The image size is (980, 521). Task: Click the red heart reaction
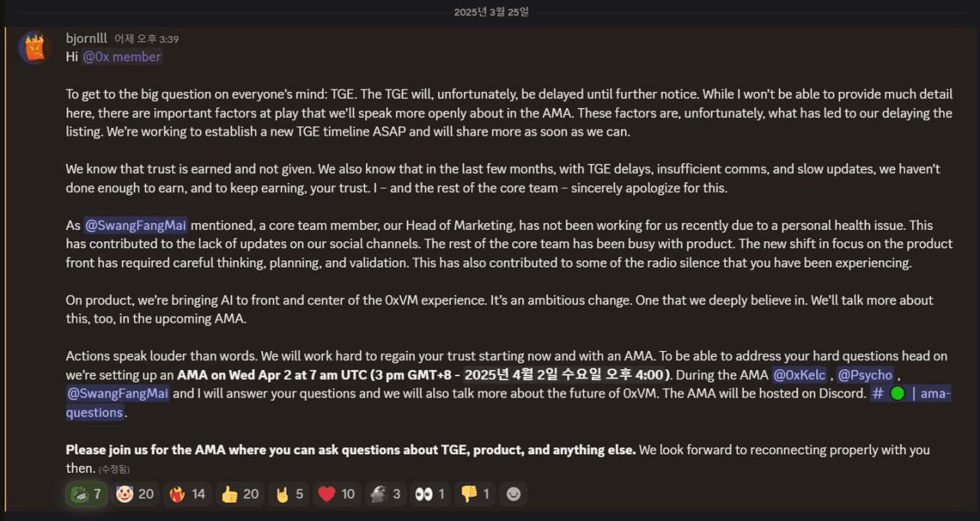tap(337, 494)
